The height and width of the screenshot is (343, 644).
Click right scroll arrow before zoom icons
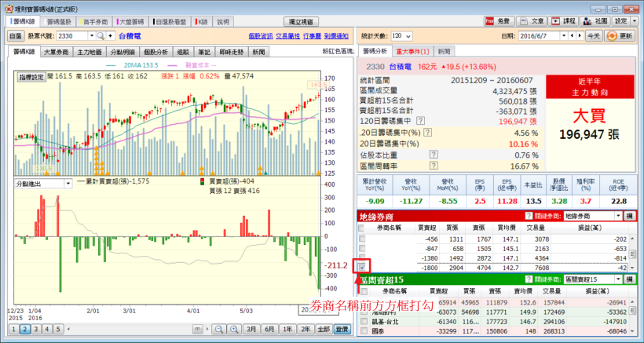(x=207, y=329)
